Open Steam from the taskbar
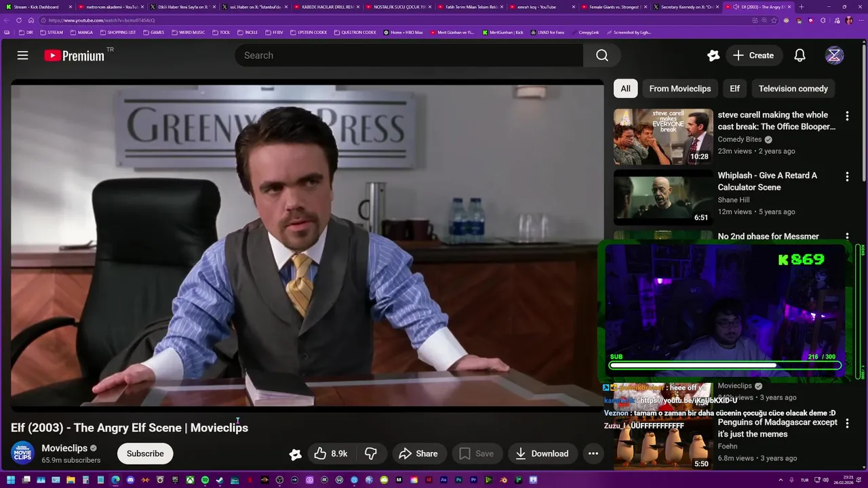The width and height of the screenshot is (868, 488). tap(220, 480)
